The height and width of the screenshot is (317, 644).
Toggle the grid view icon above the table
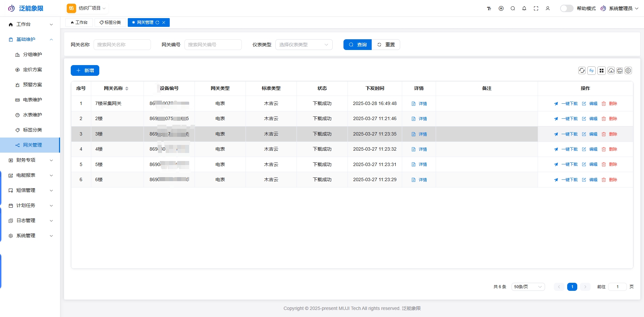click(x=602, y=70)
